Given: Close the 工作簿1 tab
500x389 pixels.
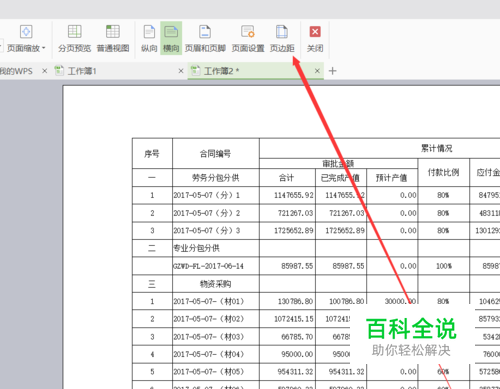Looking at the screenshot, I should (x=181, y=71).
